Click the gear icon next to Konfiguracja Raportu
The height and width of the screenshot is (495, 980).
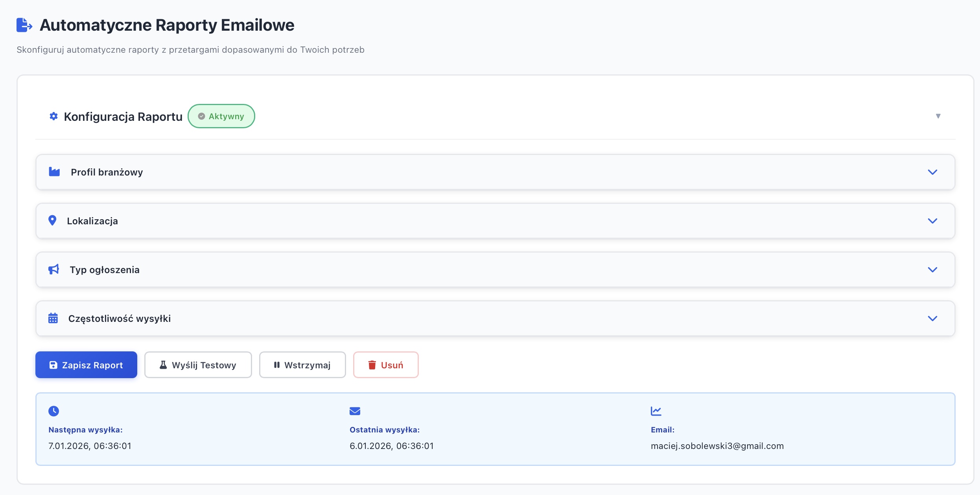(x=53, y=116)
